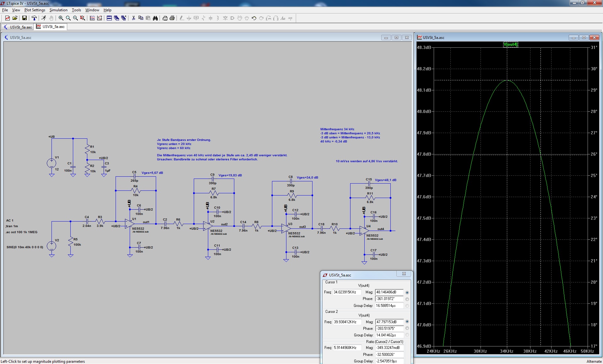Click the Print Setup icon
Image resolution: width=603 pixels, height=364 pixels.
pyautogui.click(x=165, y=18)
